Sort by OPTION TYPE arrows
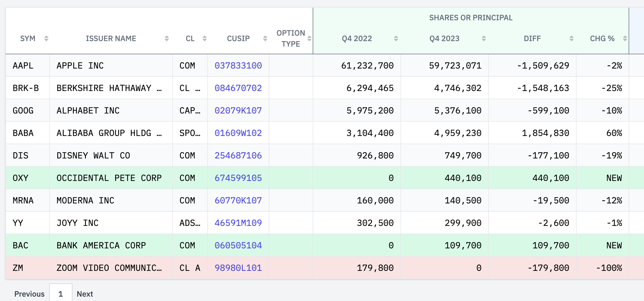Screen dimensions: 644x301 [309, 38]
